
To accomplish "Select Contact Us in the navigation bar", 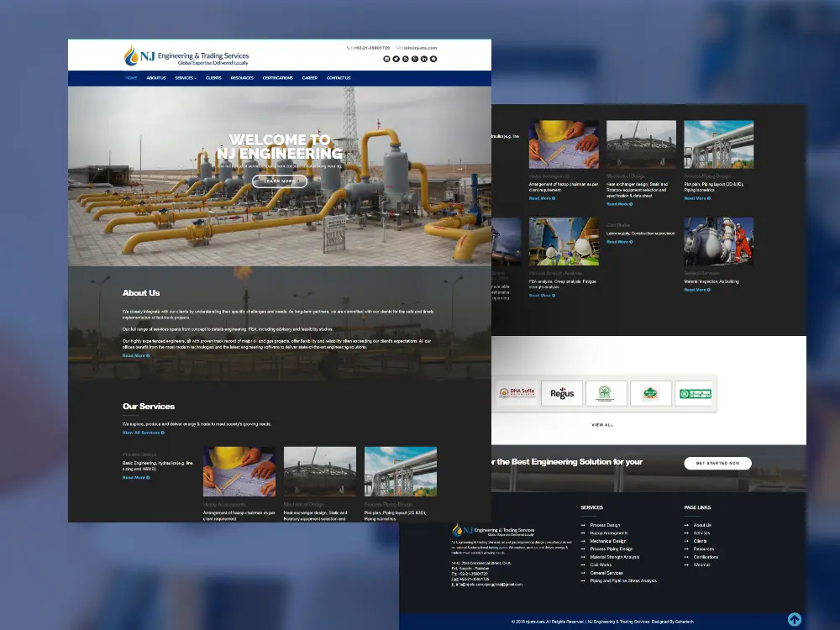I will pos(339,78).
